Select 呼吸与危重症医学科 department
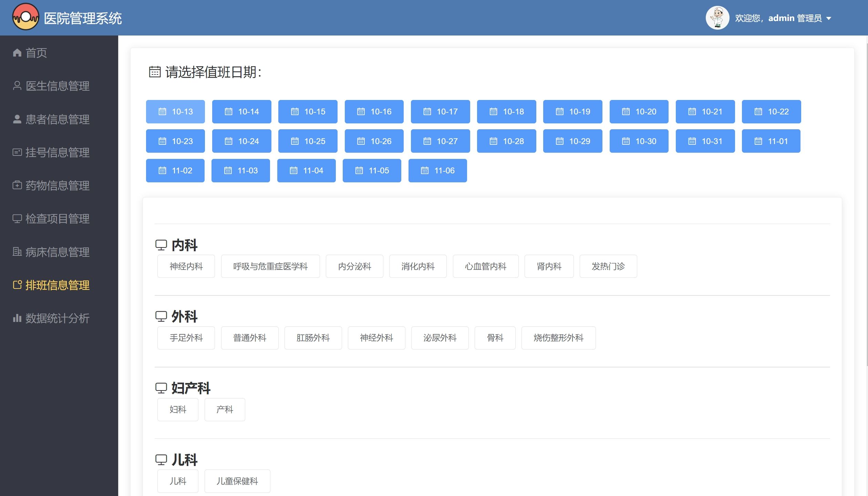The height and width of the screenshot is (496, 868). (270, 266)
